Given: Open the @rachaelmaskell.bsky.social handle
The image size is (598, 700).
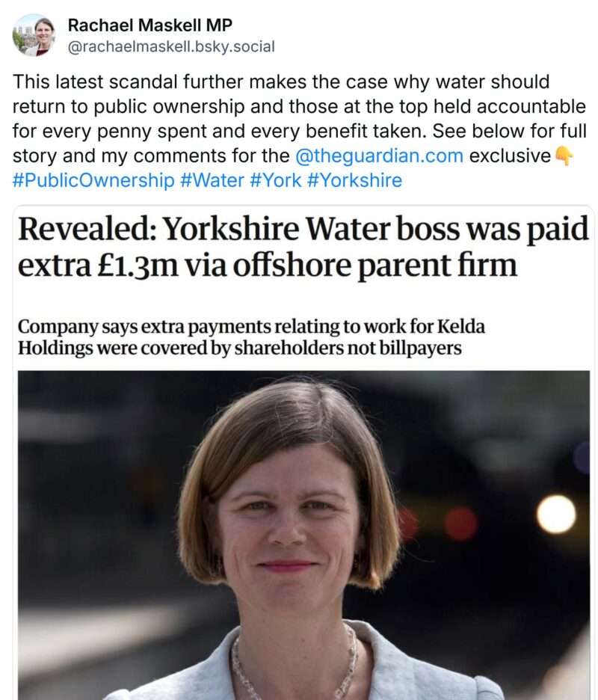Looking at the screenshot, I should [x=171, y=46].
